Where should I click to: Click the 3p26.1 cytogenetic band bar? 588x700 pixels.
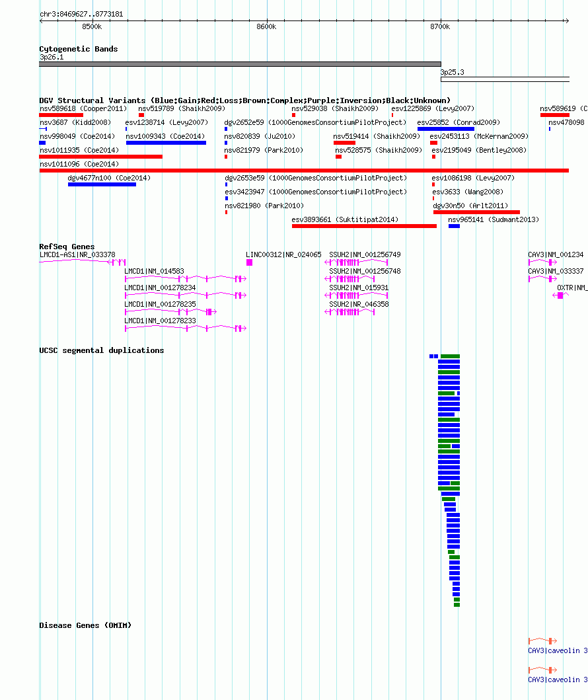point(240,64)
